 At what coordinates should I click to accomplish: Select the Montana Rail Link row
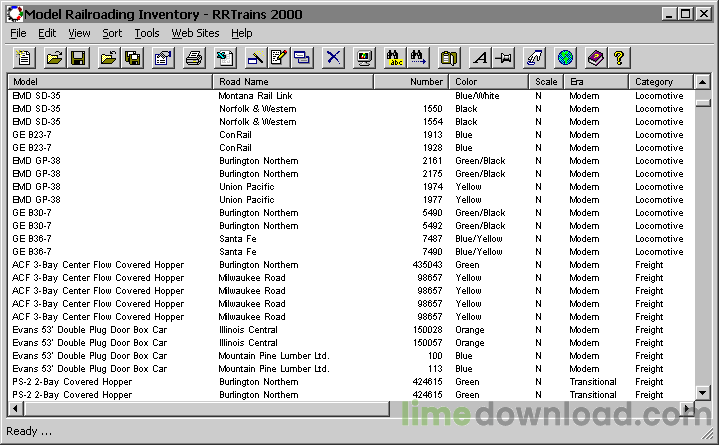[351, 96]
